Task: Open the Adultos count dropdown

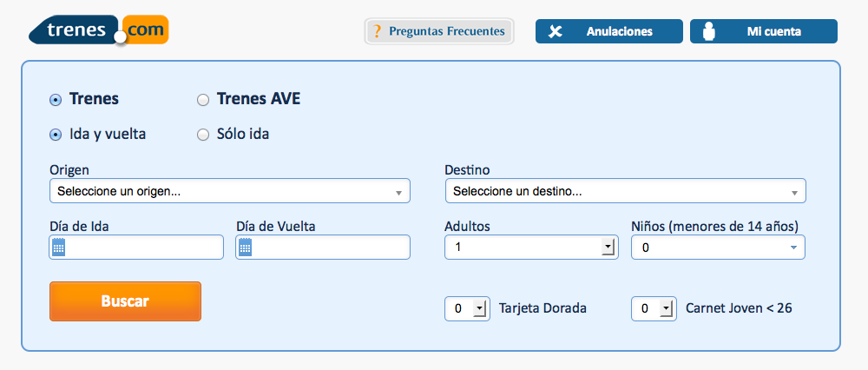Action: click(529, 248)
